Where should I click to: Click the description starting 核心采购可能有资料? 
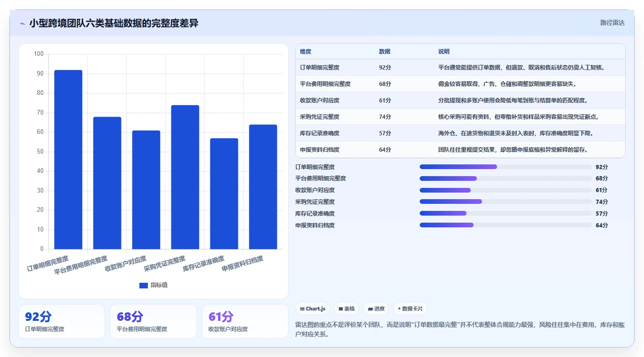tap(519, 117)
